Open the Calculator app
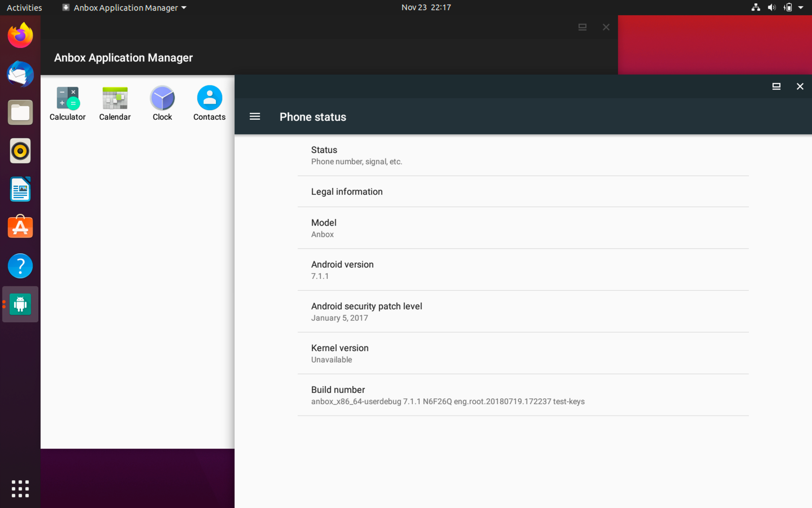 coord(67,104)
